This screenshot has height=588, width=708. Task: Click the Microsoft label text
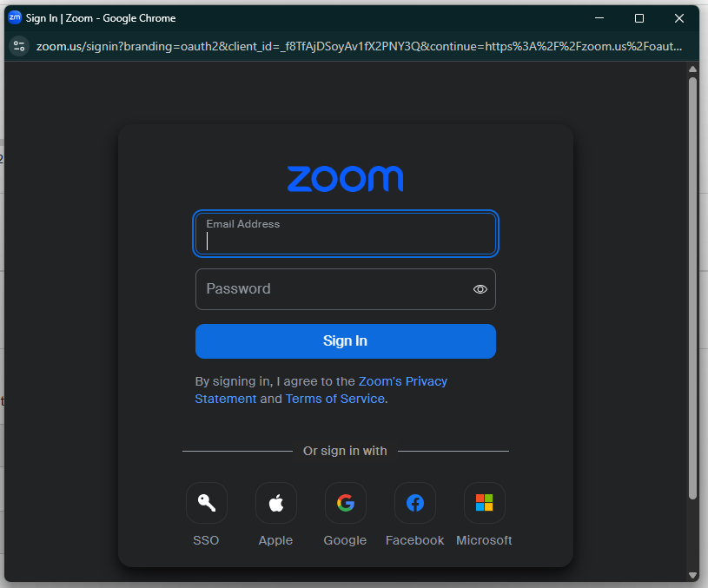tap(484, 540)
